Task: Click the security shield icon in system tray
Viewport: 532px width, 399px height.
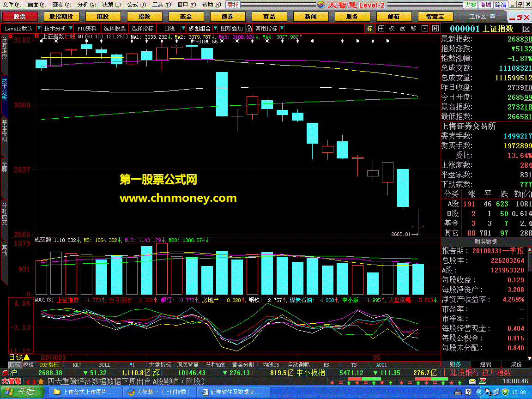Action: click(505, 392)
